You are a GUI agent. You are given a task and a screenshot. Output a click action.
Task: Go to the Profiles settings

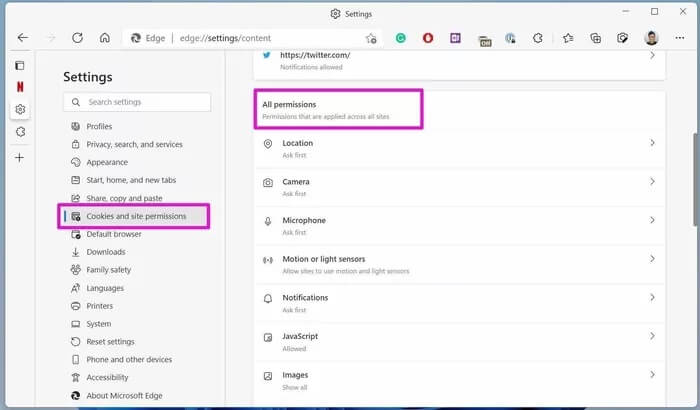click(99, 126)
